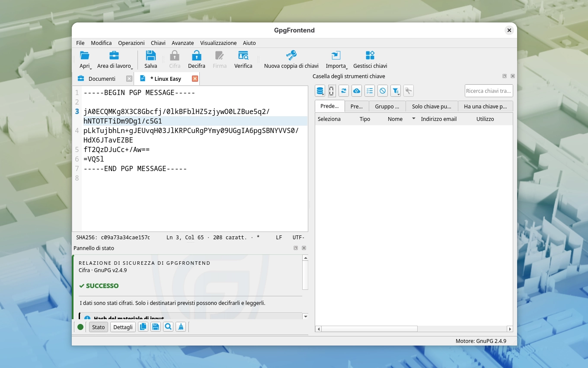Expand the Importa dropdown arrow
Viewport: 588px width, 368px height.
click(x=347, y=68)
